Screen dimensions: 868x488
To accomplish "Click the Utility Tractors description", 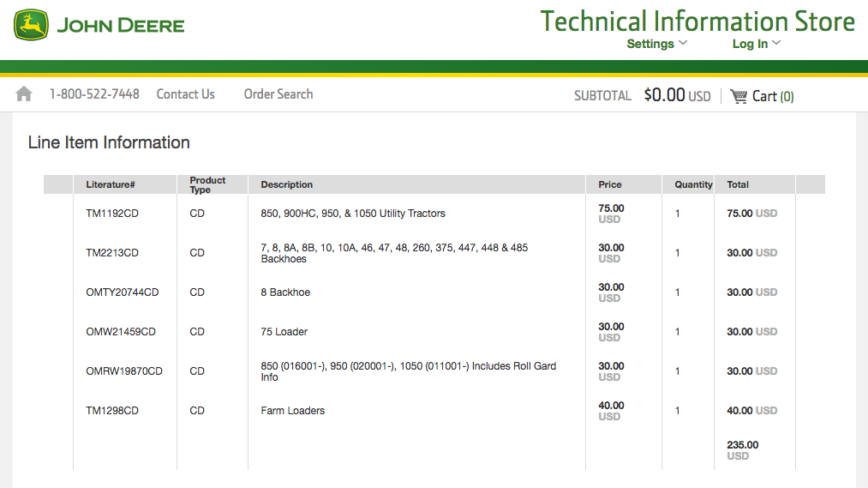I will pos(353,214).
